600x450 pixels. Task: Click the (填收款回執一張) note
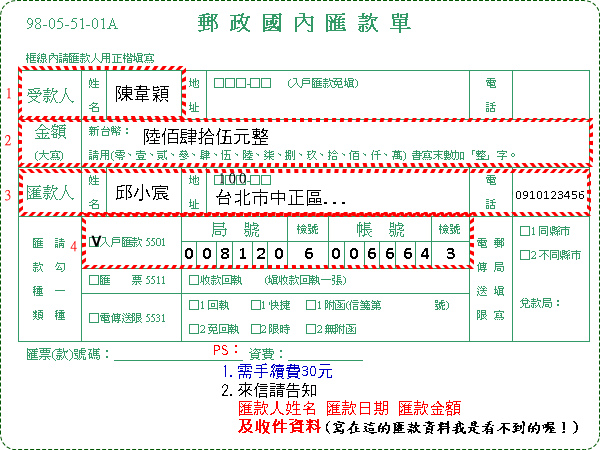click(x=305, y=280)
